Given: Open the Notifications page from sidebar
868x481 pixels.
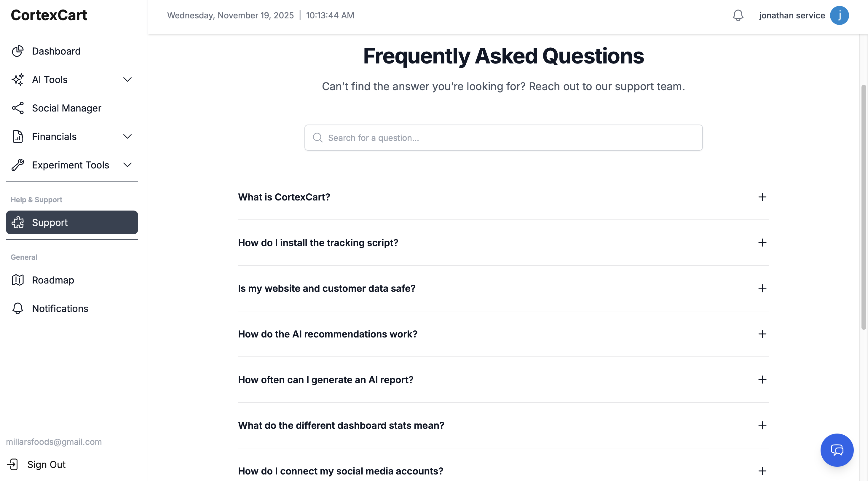Looking at the screenshot, I should click(x=60, y=308).
